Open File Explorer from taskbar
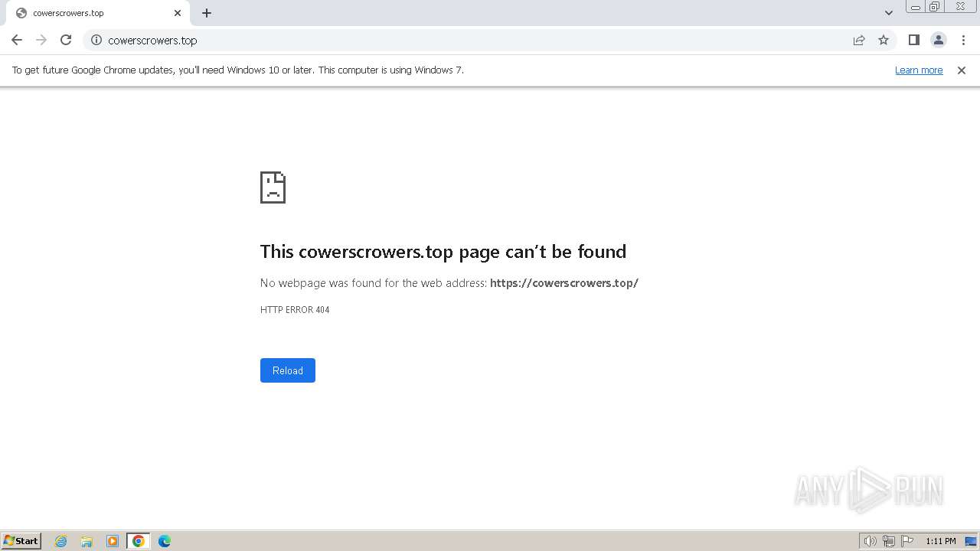Screen dimensions: 980x551 pos(87,541)
